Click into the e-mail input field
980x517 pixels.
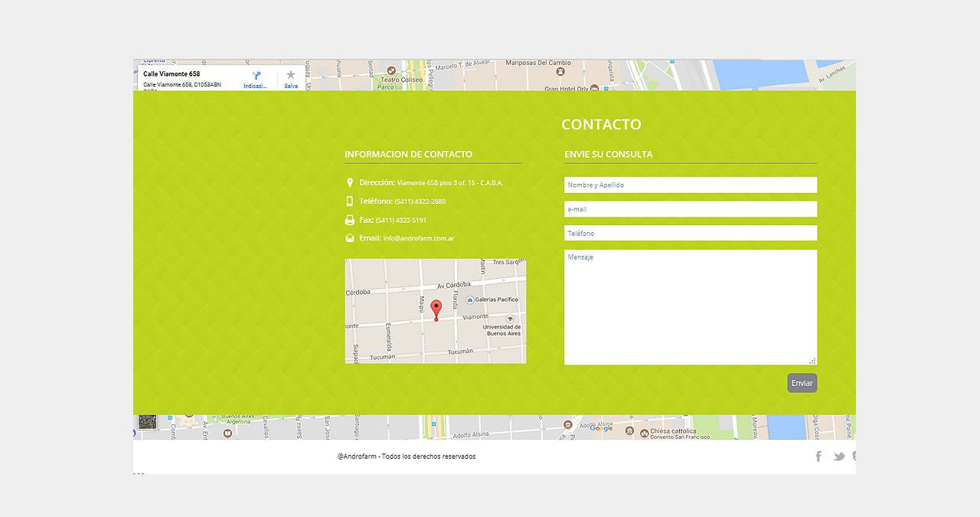coord(690,209)
